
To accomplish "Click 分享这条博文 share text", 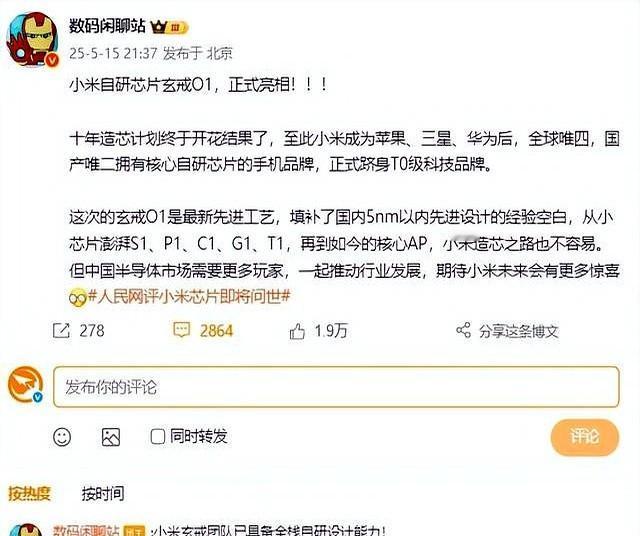I will coord(518,331).
